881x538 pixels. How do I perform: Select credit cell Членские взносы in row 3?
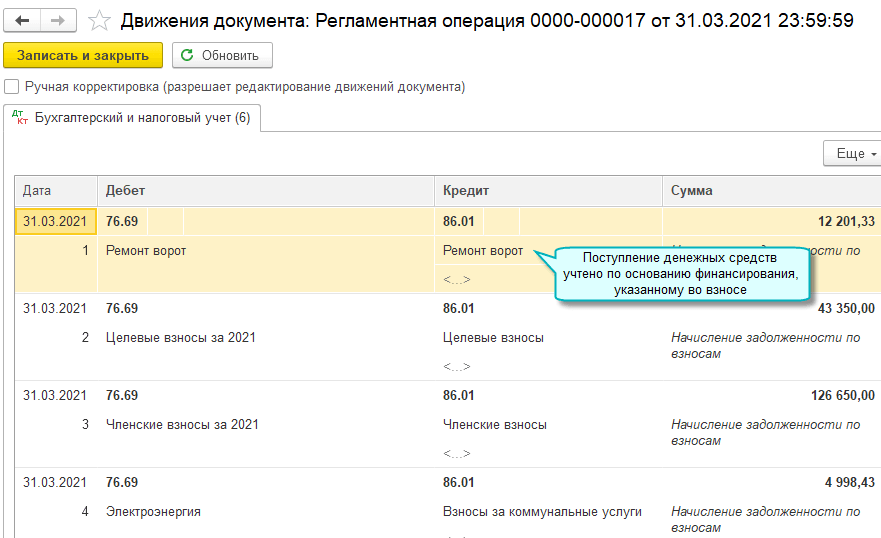coord(495,425)
